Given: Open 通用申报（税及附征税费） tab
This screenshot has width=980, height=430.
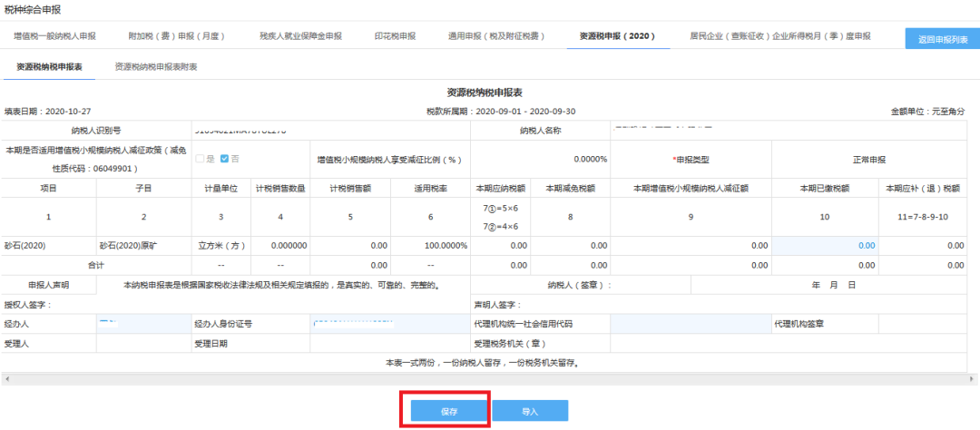Looking at the screenshot, I should click(x=497, y=36).
